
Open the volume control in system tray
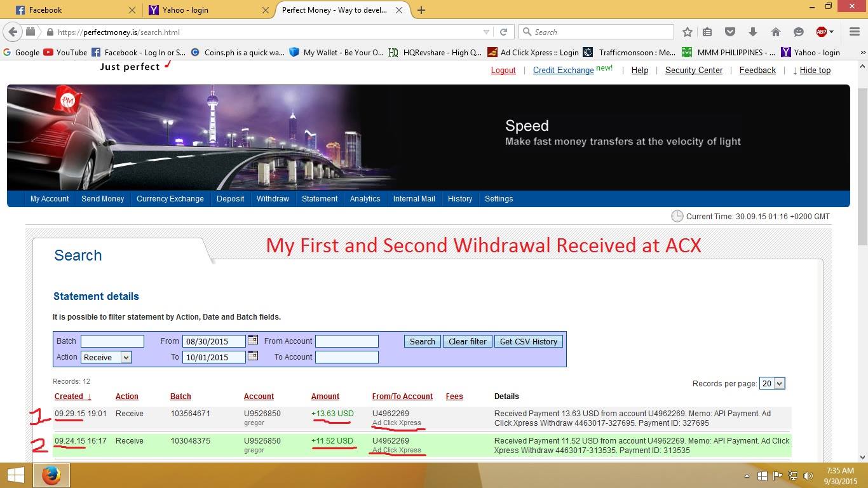[x=808, y=476]
